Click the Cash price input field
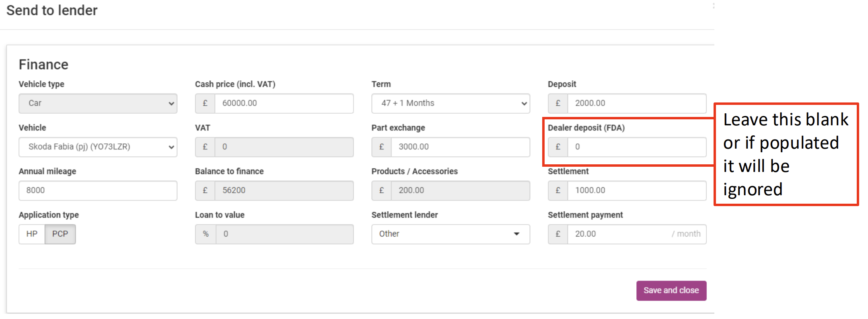This screenshot has width=868, height=319. click(284, 103)
